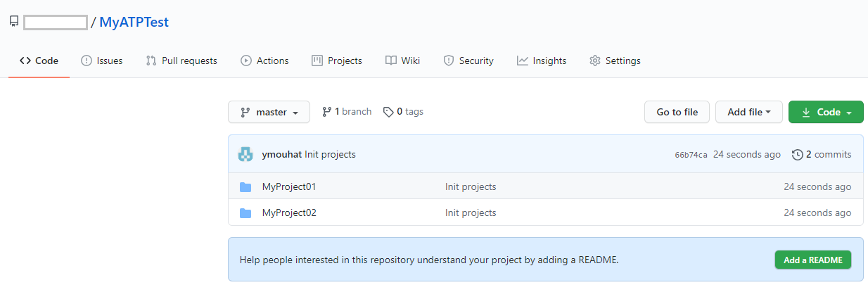Open the green Code download dropdown
The height and width of the screenshot is (292, 868).
[x=826, y=112]
